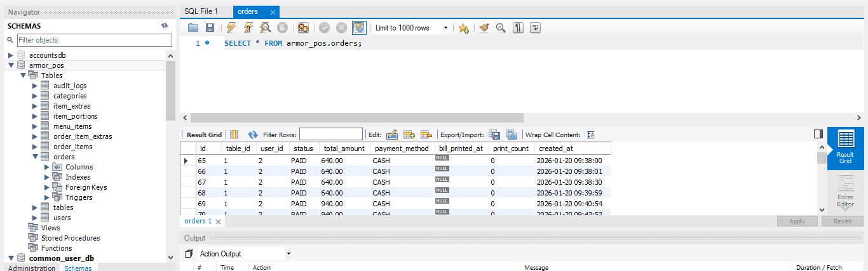The image size is (868, 271).
Task: Select the Views node
Action: (x=50, y=228)
